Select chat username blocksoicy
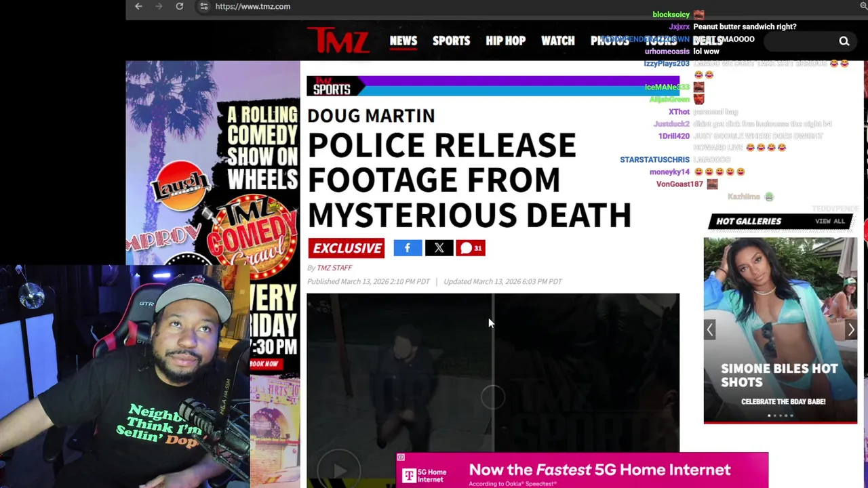 pos(671,14)
